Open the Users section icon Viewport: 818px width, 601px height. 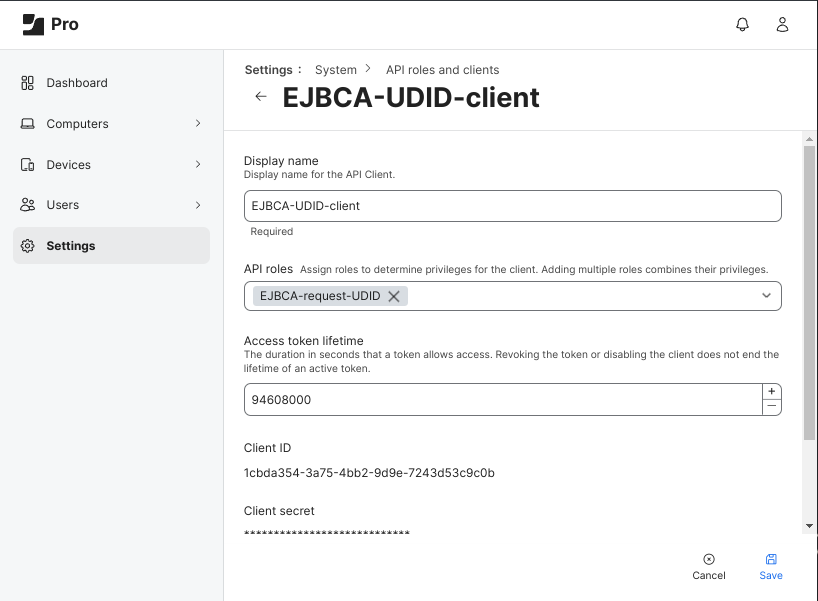click(25, 205)
